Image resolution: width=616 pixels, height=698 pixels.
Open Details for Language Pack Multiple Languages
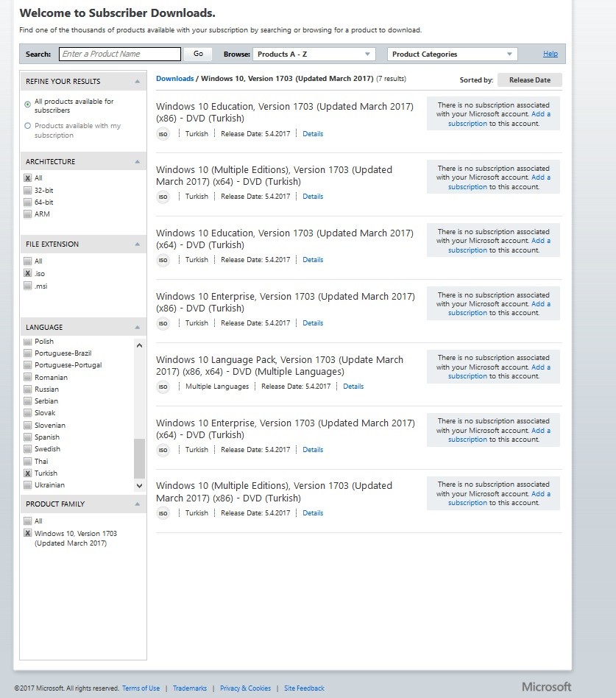(x=353, y=387)
